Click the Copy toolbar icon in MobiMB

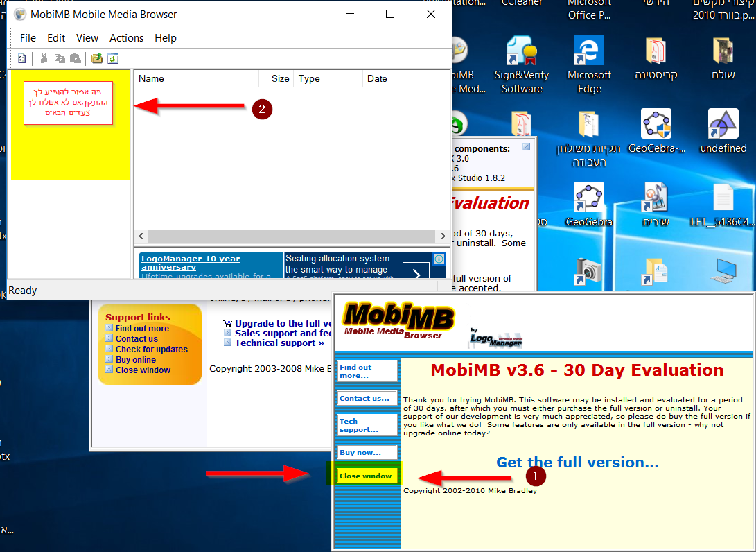60,59
